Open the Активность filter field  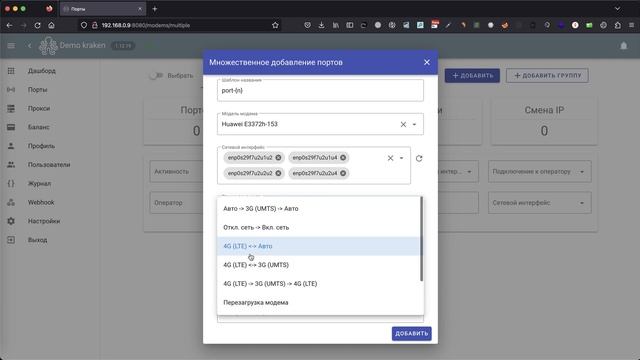tap(176, 172)
